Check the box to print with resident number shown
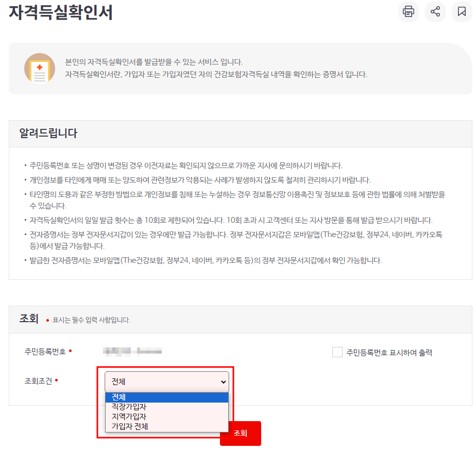 click(x=338, y=352)
